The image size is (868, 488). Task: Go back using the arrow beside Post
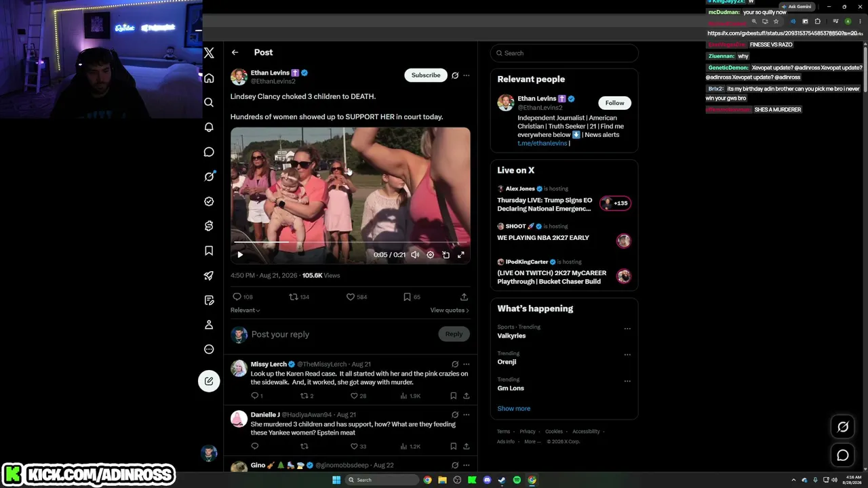click(x=235, y=52)
